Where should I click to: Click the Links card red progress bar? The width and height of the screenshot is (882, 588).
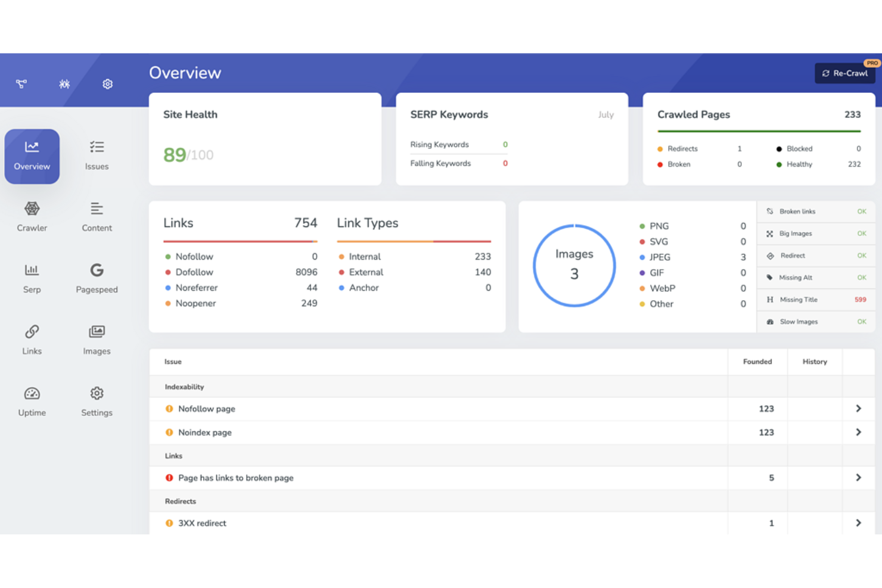240,241
